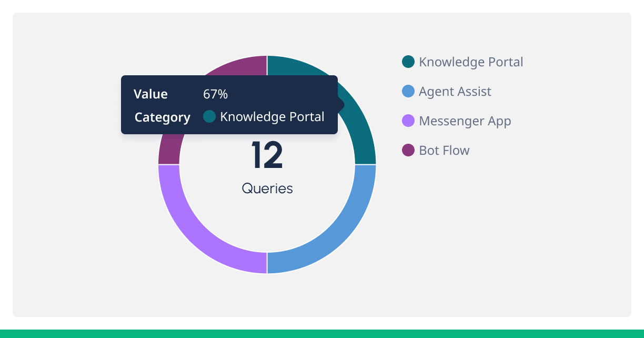The width and height of the screenshot is (644, 338).
Task: Click the Value label in the tooltip
Action: click(x=150, y=94)
